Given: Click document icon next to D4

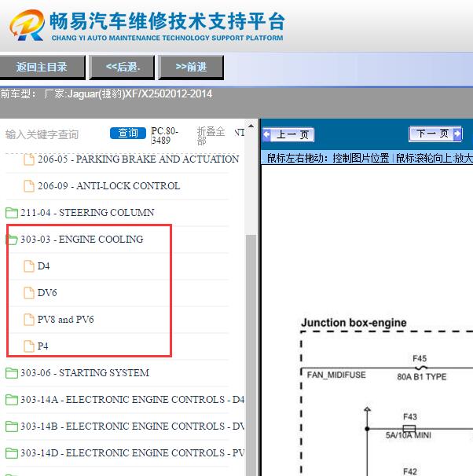Looking at the screenshot, I should coord(29,266).
